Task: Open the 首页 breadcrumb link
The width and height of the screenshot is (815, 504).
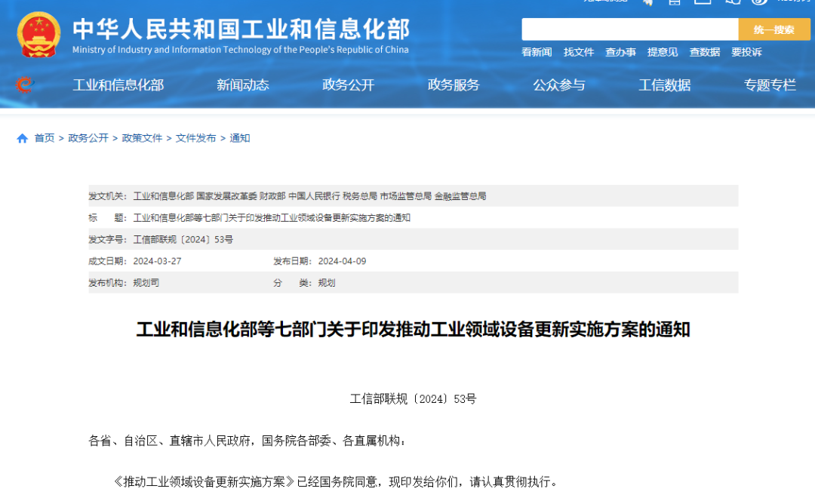Action: (43, 138)
